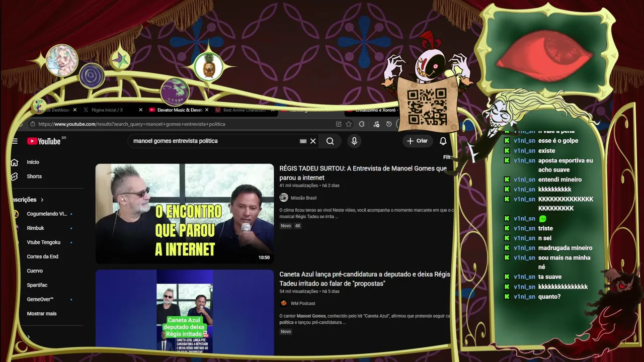Open the Rimbuk subscription channel
644x362 pixels.
click(36, 228)
